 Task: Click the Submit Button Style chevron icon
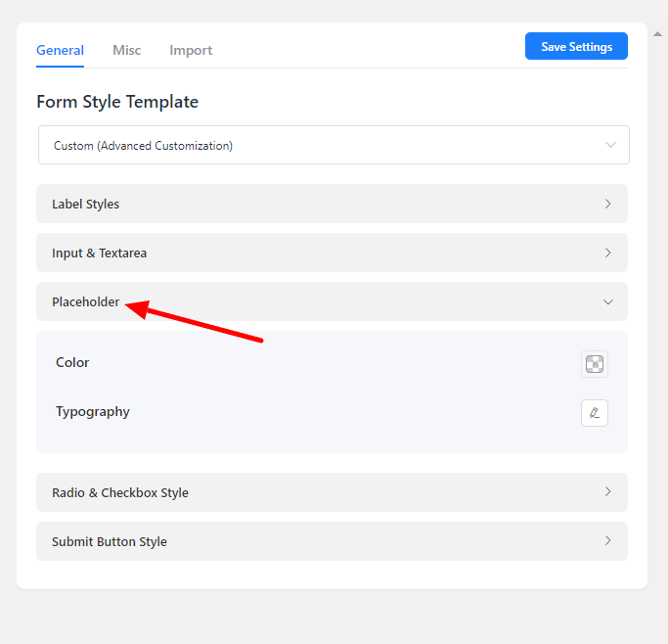(x=607, y=541)
